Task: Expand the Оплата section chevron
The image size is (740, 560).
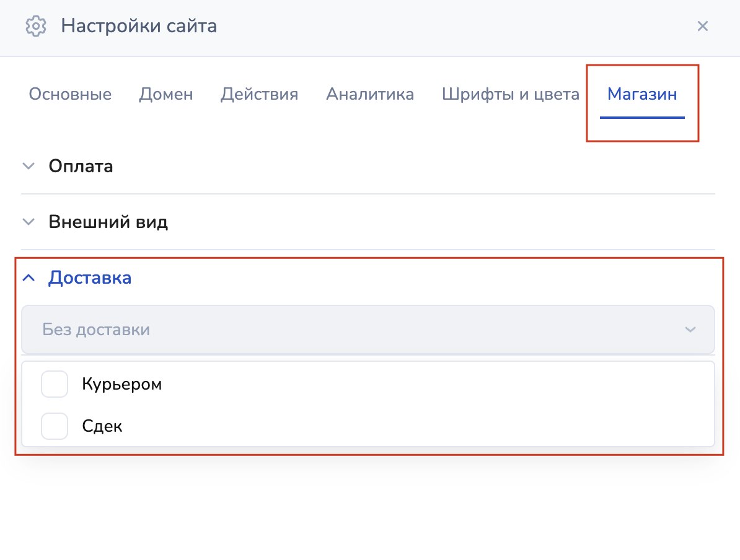Action: [x=29, y=166]
